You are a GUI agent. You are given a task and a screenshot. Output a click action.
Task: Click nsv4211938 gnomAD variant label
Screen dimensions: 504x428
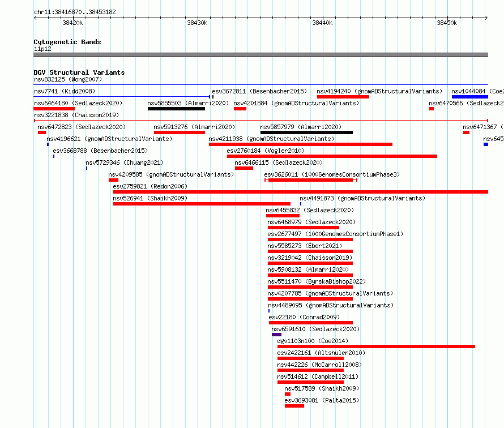[271, 139]
